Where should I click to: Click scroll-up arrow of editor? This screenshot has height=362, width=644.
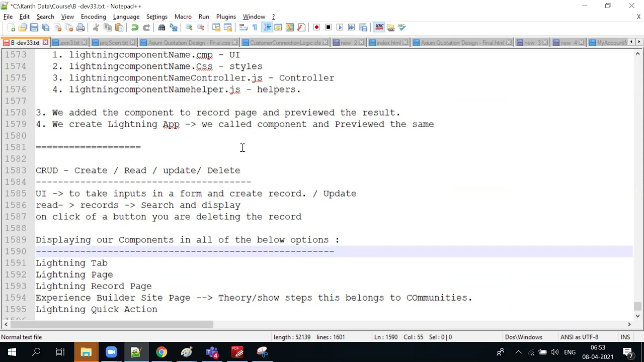pyautogui.click(x=637, y=54)
